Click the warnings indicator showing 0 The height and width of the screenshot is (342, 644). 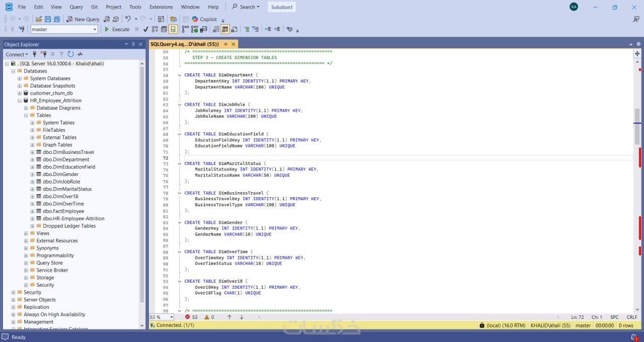tap(209, 317)
